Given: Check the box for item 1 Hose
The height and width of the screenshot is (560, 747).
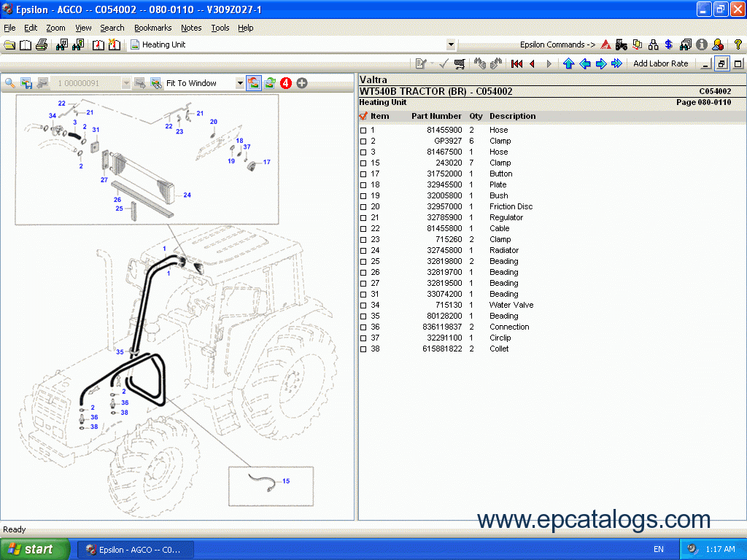Looking at the screenshot, I should click(363, 131).
